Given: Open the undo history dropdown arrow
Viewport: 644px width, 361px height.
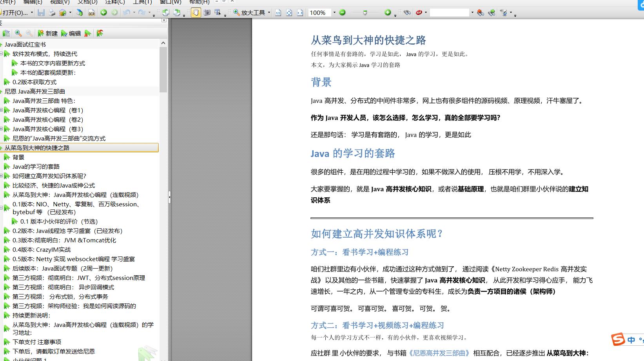Looking at the screenshot, I should pyautogui.click(x=134, y=13).
